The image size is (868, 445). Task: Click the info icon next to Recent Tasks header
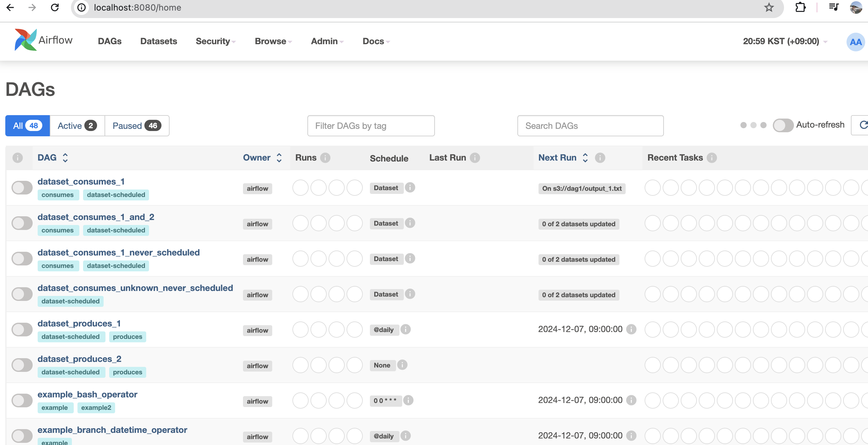(712, 157)
